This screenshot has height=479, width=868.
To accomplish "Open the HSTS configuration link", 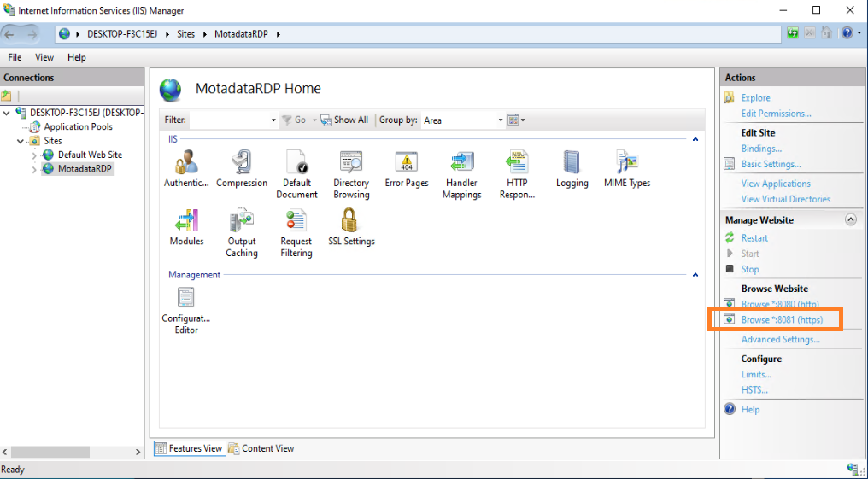I will coord(754,390).
